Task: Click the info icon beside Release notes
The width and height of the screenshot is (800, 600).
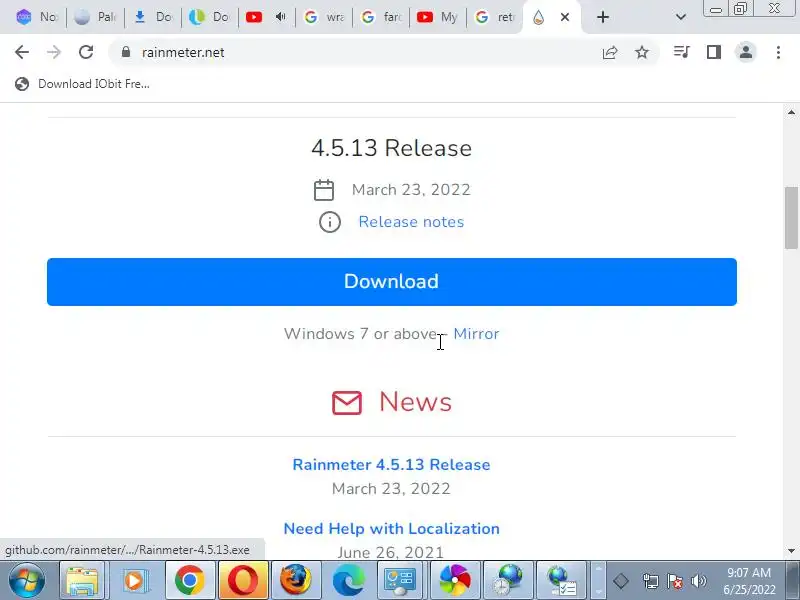Action: pyautogui.click(x=330, y=222)
